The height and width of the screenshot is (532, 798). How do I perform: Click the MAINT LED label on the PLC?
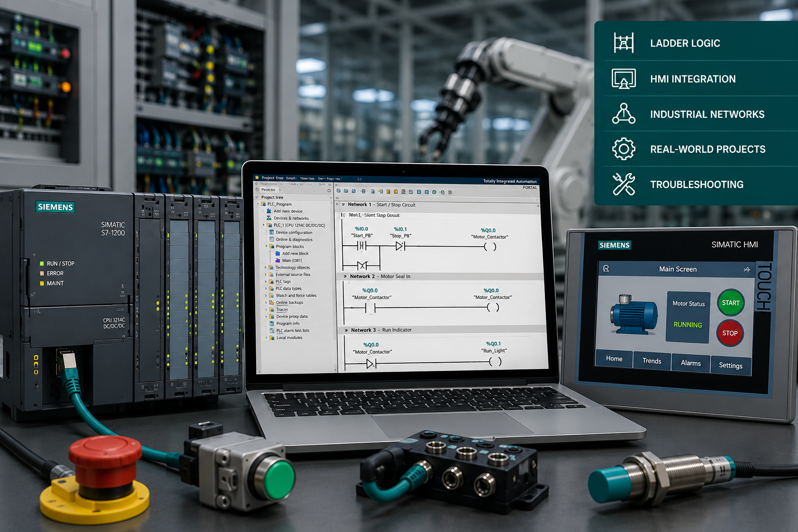click(55, 283)
